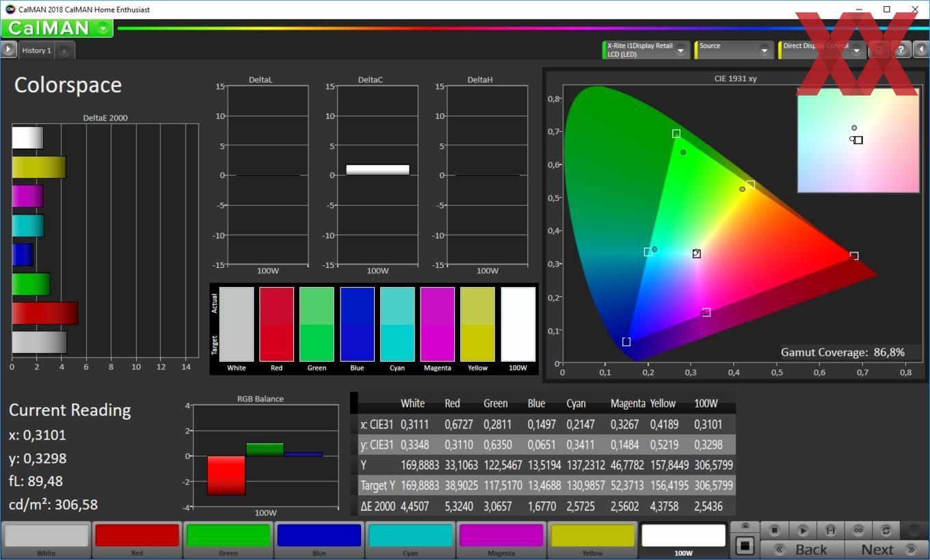This screenshot has height=560, width=930.
Task: Minimize the CalMAN window
Action: tap(858, 10)
